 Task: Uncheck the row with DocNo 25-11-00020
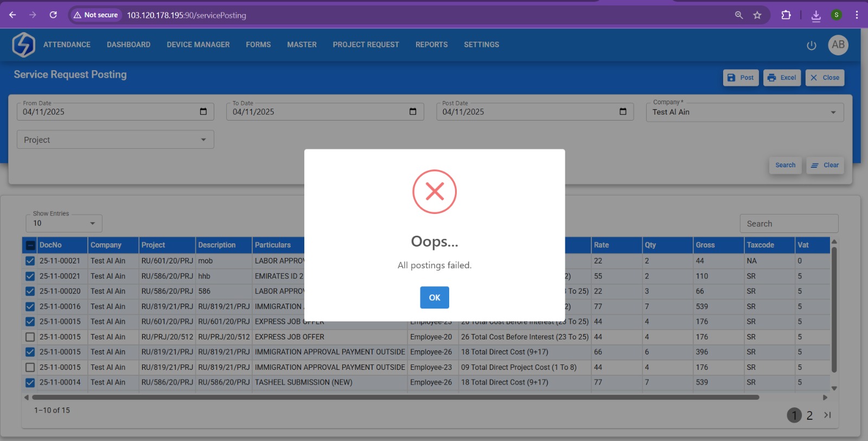click(30, 292)
